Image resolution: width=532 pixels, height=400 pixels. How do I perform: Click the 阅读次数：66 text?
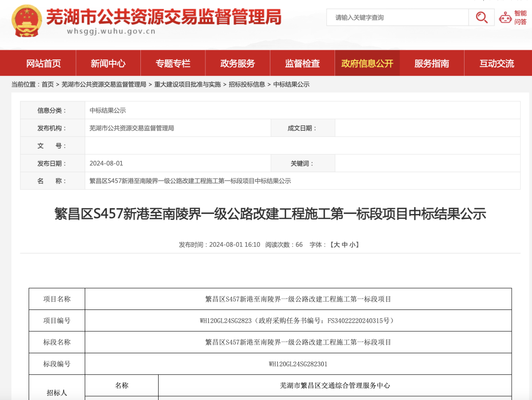coord(284,245)
